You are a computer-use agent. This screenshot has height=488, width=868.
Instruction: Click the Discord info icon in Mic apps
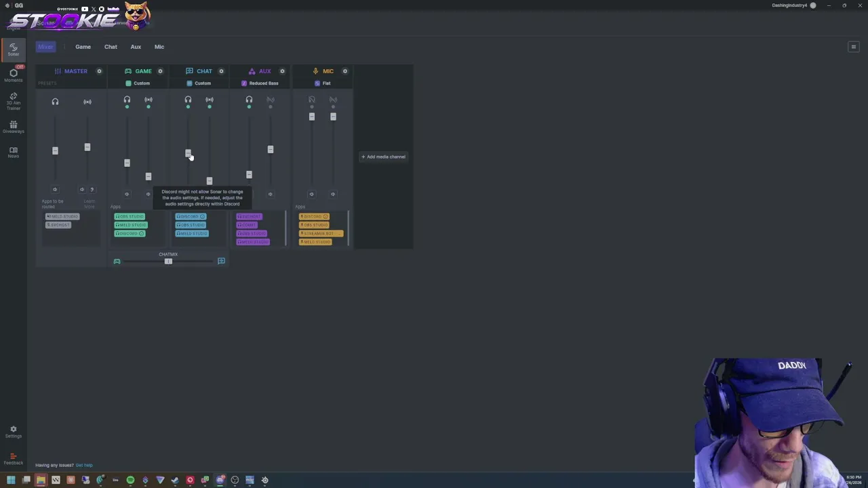325,216
